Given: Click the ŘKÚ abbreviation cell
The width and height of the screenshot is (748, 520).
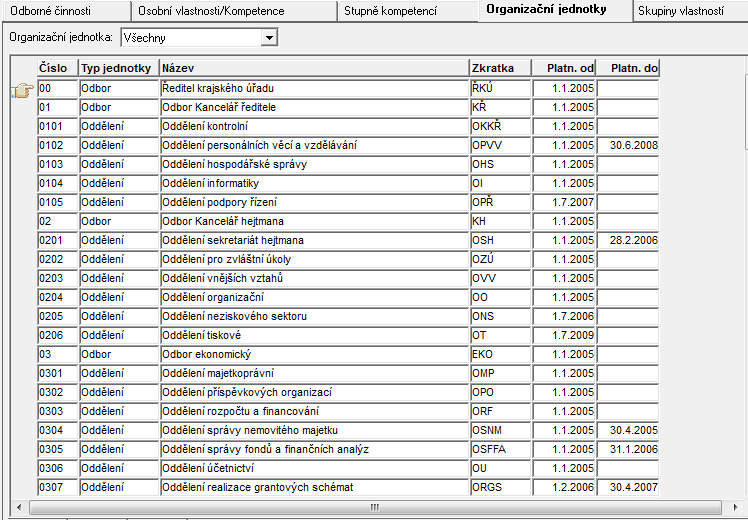Looking at the screenshot, I should click(x=500, y=88).
